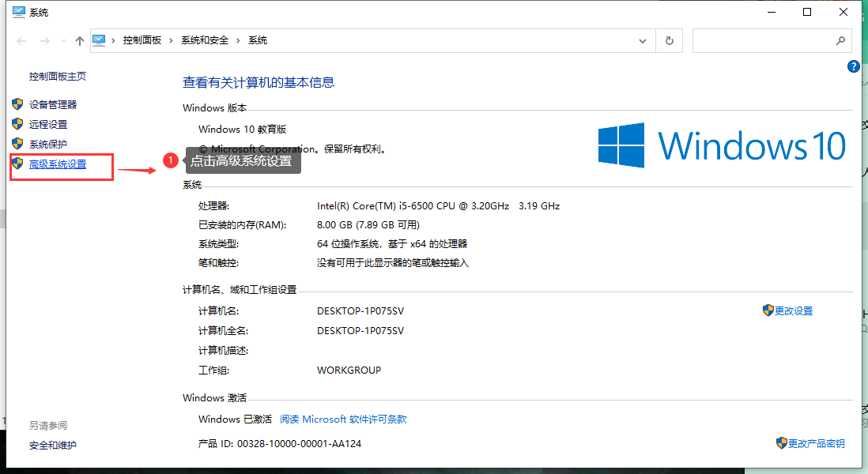Select processor Intel Core i5-6500 text
Image resolution: width=868 pixels, height=474 pixels.
(439, 205)
